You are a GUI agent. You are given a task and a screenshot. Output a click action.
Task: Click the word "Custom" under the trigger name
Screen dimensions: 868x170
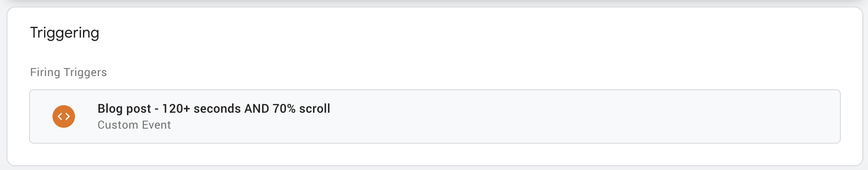118,125
